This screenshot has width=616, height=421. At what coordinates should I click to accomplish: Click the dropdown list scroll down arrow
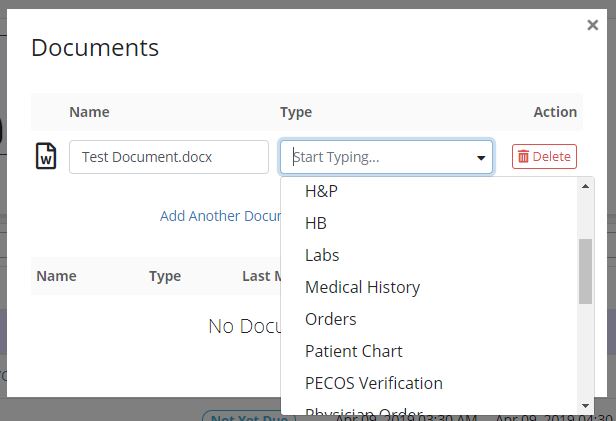(586, 405)
